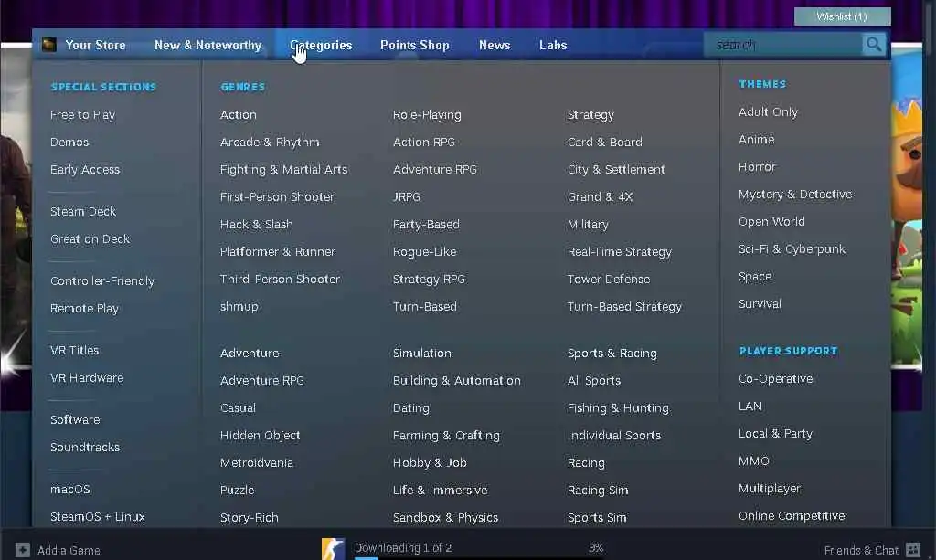Open First-Person Shooter genre
This screenshot has width=936, height=560.
click(x=277, y=196)
